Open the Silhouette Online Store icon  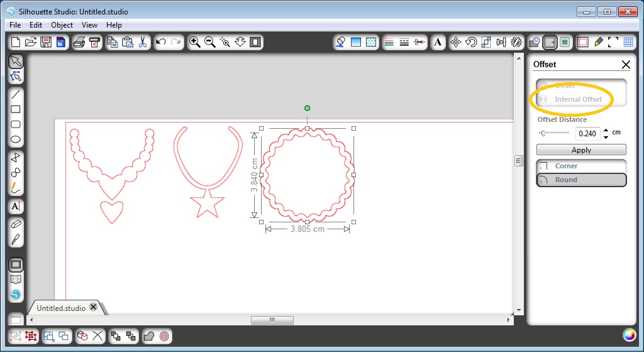pos(16,295)
